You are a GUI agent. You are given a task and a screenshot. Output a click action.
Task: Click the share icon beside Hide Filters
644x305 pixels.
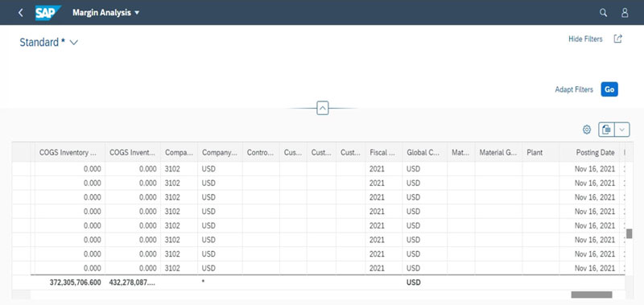pos(617,39)
